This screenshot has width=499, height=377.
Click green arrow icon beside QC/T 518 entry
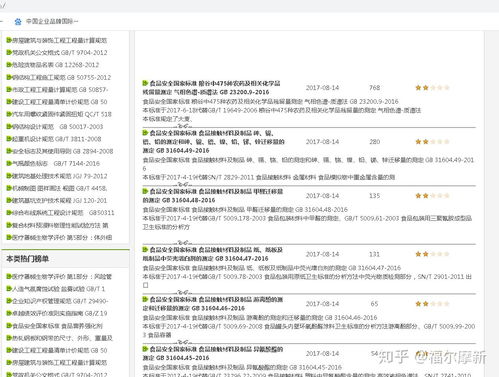tap(9, 114)
